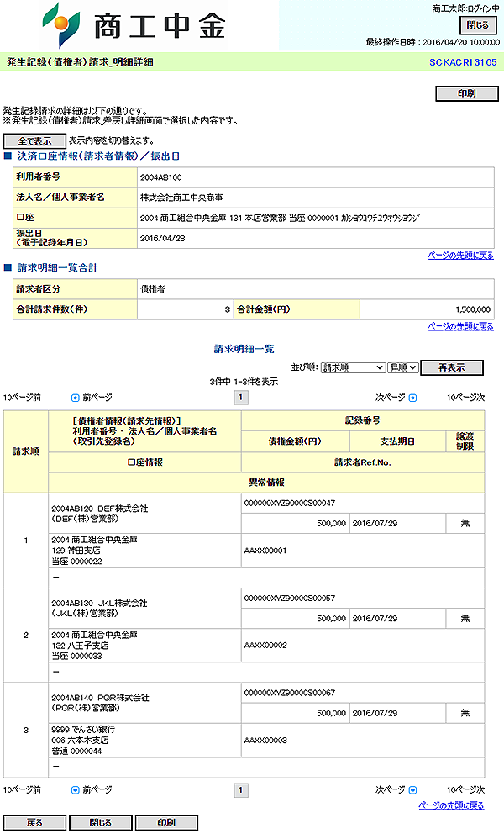Click the 印刷 button at top right

click(x=466, y=93)
